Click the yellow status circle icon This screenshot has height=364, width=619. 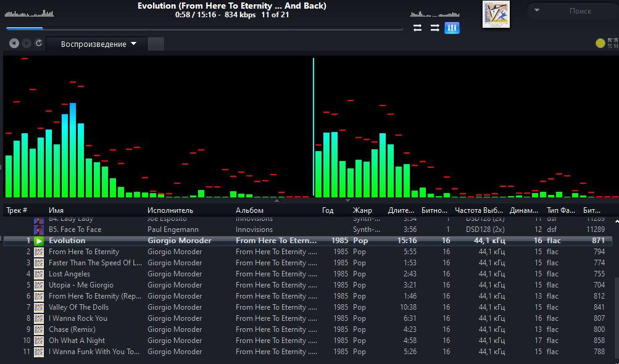(x=600, y=43)
